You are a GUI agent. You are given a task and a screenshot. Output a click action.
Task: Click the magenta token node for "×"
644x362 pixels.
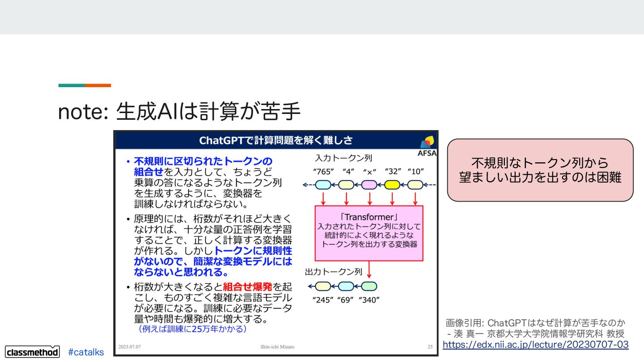point(369,185)
